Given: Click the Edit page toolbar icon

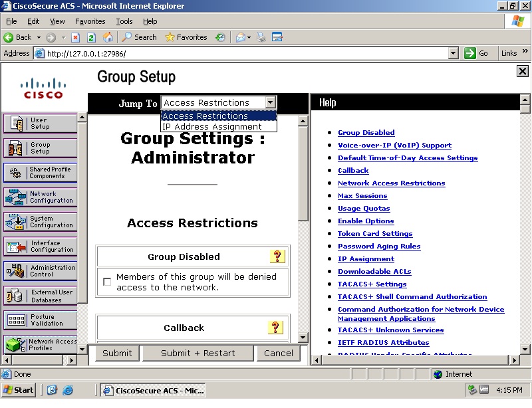Looking at the screenshot, I should (277, 37).
